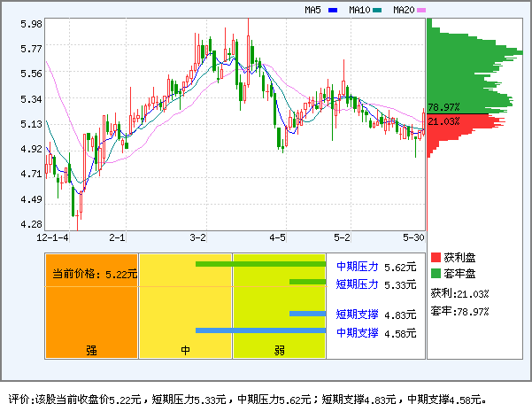Click the 3-2 date axis marker
The height and width of the screenshot is (404, 532).
[197, 237]
